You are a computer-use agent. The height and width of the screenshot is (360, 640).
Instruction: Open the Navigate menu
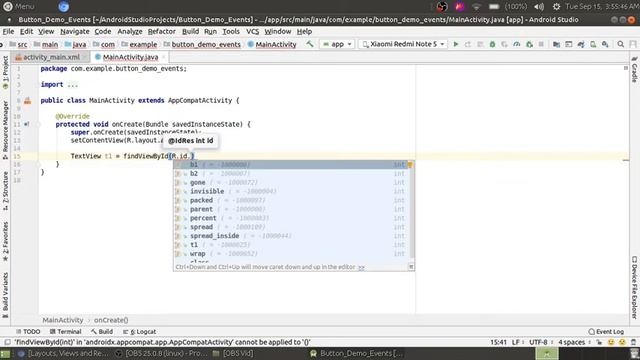pos(75,31)
